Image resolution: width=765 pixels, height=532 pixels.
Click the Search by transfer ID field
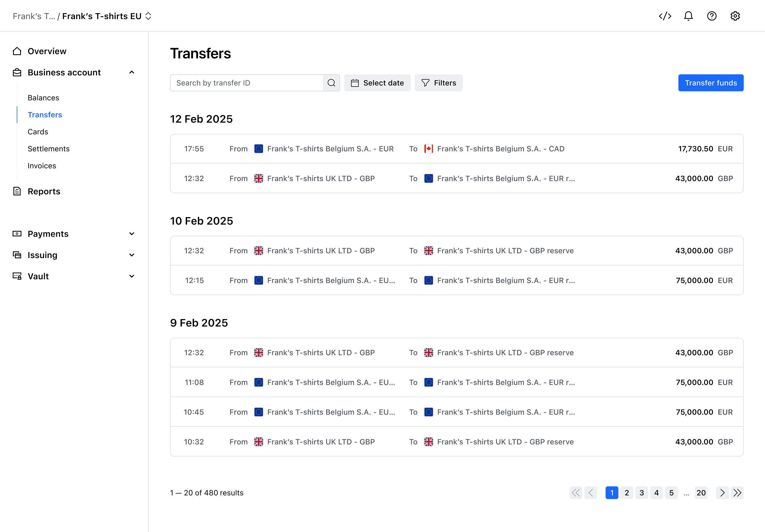[246, 83]
